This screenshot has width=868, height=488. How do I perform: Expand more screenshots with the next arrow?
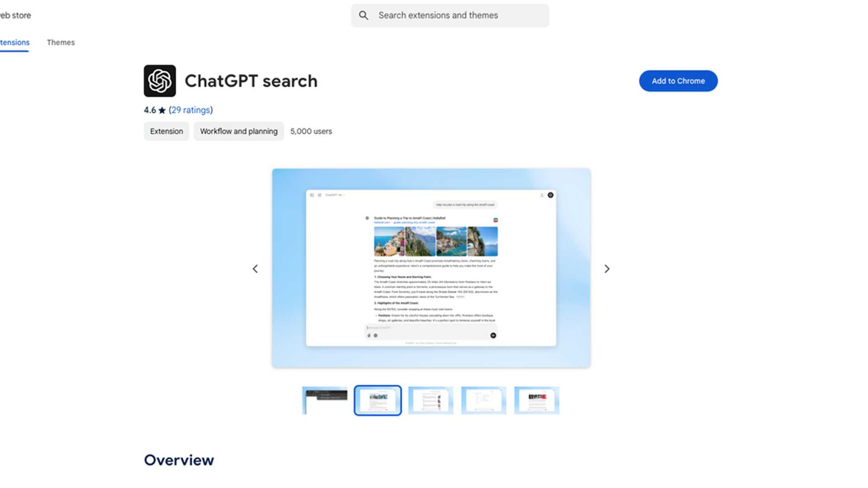pyautogui.click(x=607, y=269)
